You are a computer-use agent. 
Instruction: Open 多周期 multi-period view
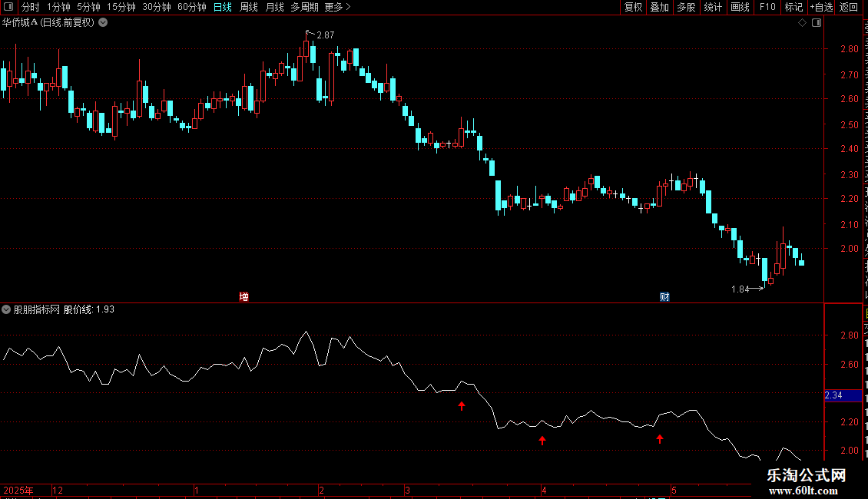(304, 7)
